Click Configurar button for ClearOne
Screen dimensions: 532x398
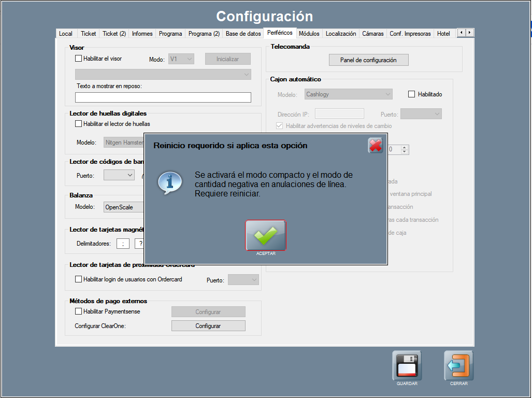[x=208, y=326]
